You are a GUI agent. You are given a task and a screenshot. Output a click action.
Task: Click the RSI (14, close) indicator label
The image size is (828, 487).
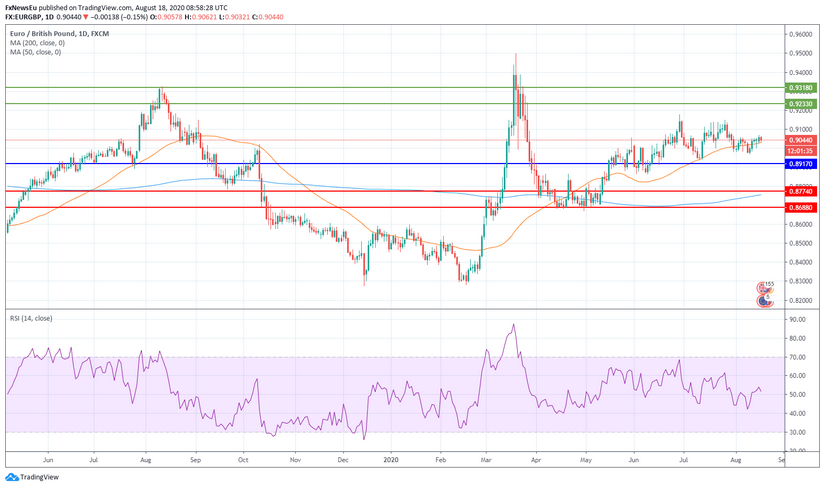click(32, 318)
